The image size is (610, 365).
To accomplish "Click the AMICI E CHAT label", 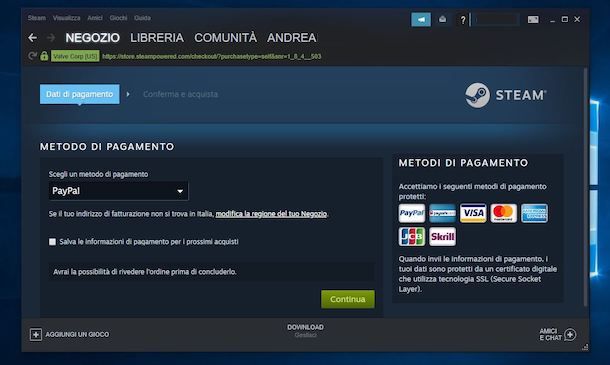I will coord(550,334).
